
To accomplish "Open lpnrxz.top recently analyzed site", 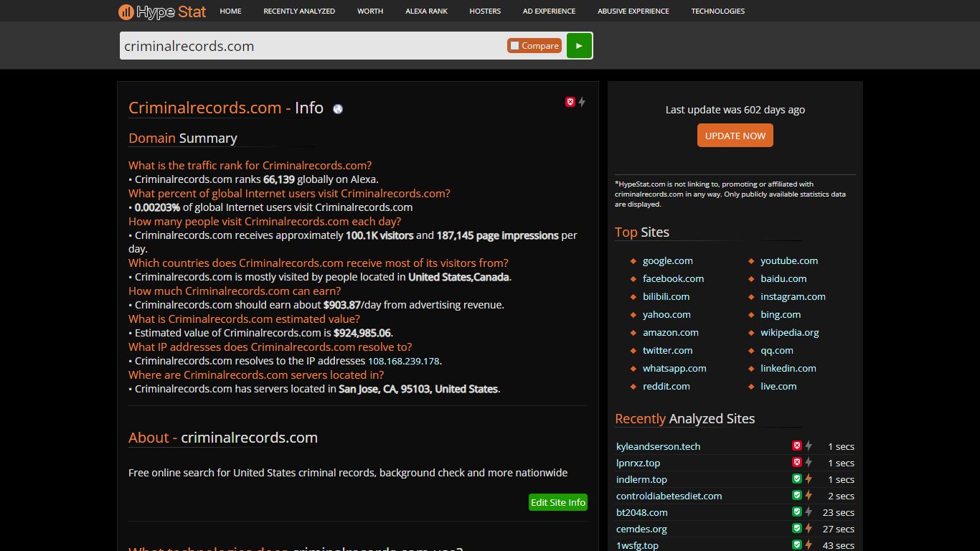I will tap(638, 463).
